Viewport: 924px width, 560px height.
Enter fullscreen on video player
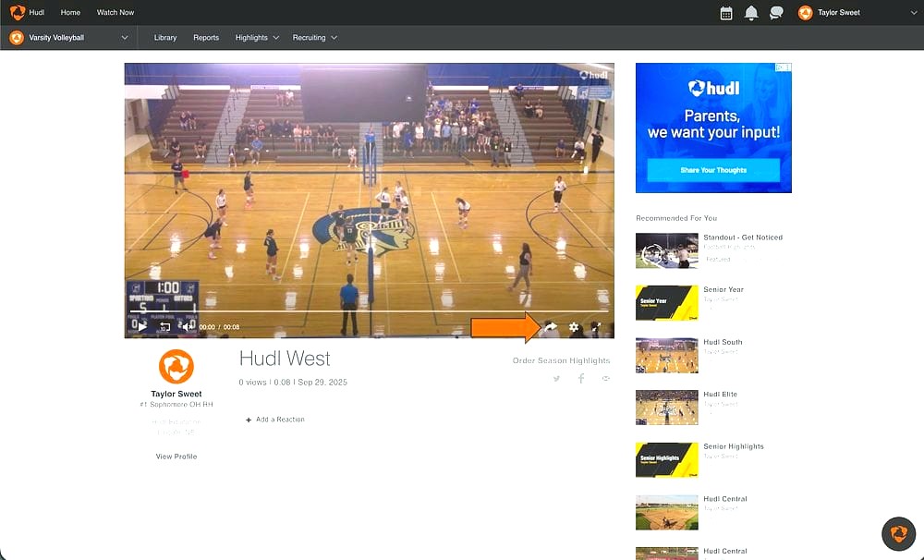click(x=596, y=326)
